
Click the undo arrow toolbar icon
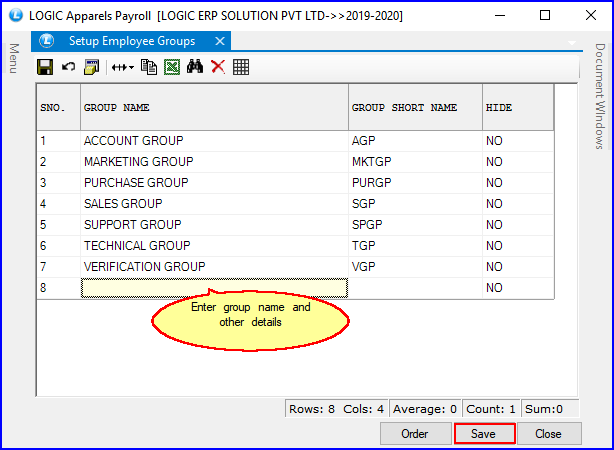coord(69,67)
